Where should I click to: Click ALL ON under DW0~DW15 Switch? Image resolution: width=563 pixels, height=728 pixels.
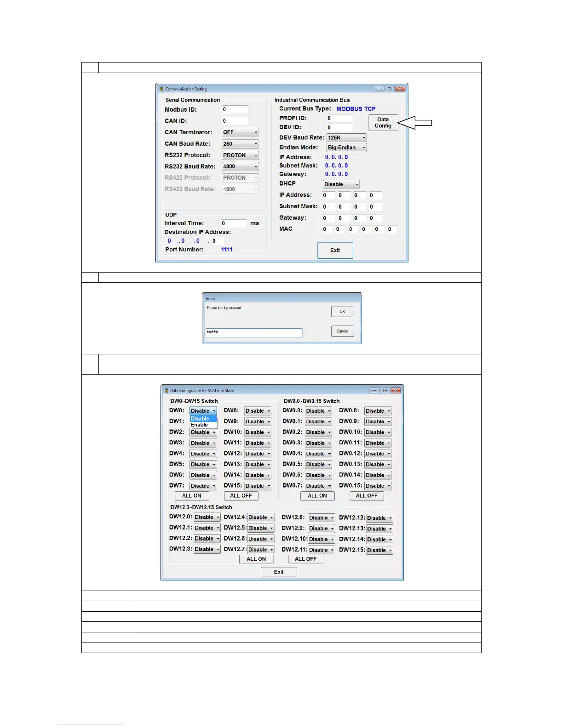pos(192,496)
